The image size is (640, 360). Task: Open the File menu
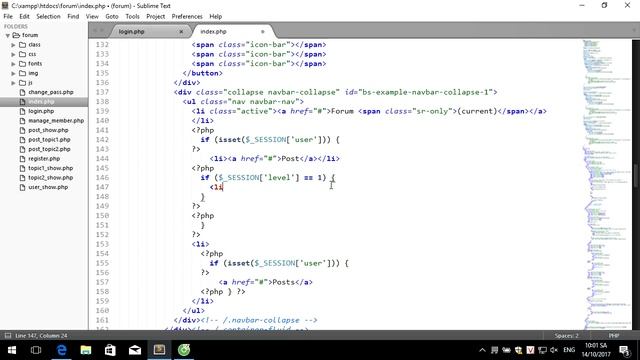tap(8, 17)
